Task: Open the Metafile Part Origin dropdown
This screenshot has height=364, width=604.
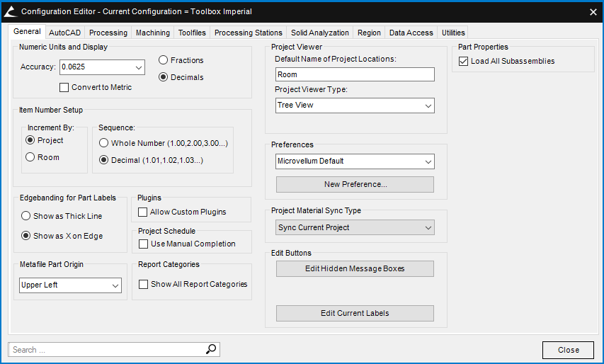Action: pyautogui.click(x=115, y=285)
